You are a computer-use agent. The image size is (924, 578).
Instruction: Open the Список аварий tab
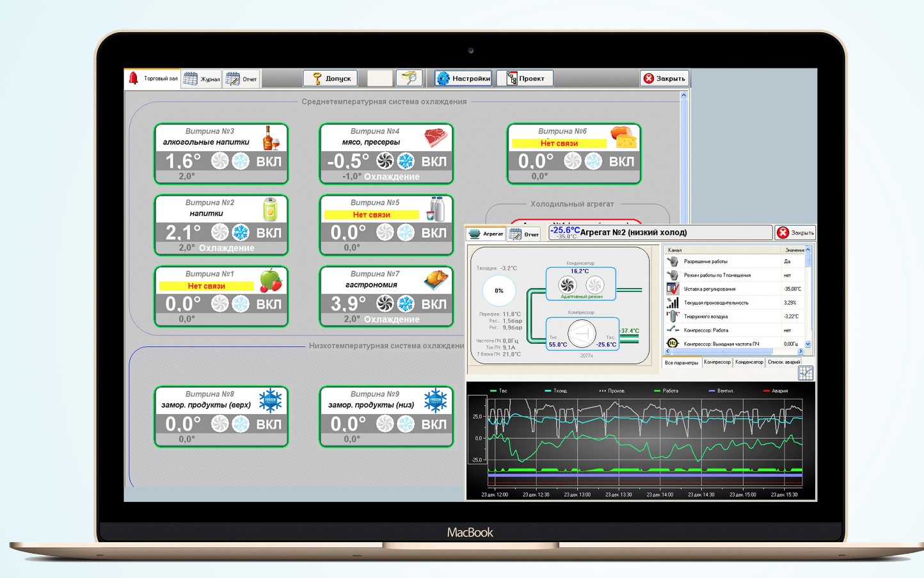point(784,362)
